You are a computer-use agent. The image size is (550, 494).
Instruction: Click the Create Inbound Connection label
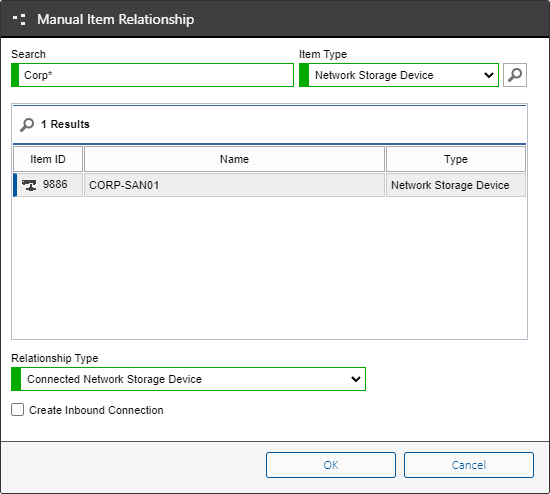(x=96, y=410)
